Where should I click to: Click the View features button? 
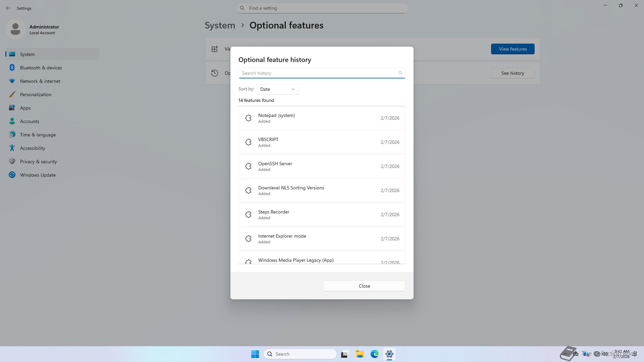[x=513, y=49]
